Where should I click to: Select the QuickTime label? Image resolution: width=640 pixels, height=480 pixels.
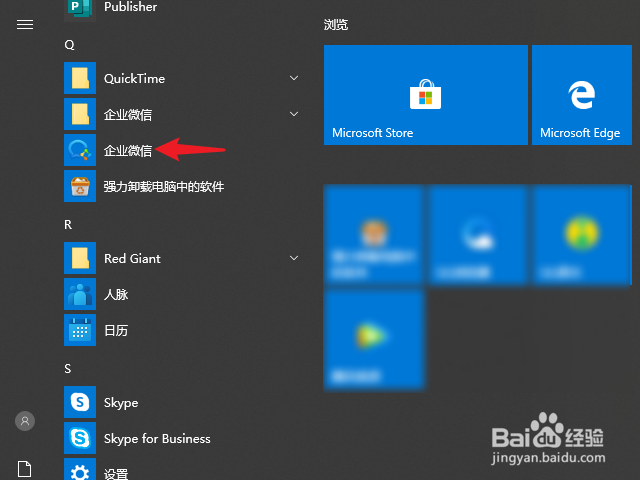[x=135, y=78]
